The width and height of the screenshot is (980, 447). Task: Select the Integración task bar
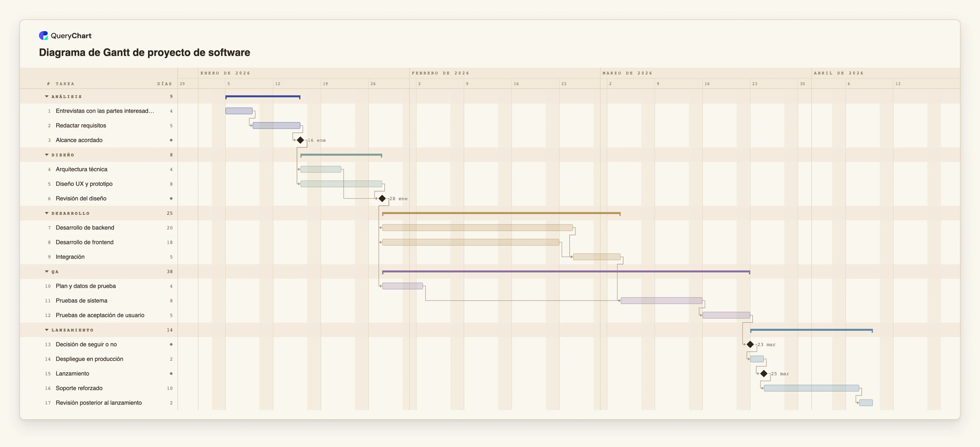coord(597,257)
